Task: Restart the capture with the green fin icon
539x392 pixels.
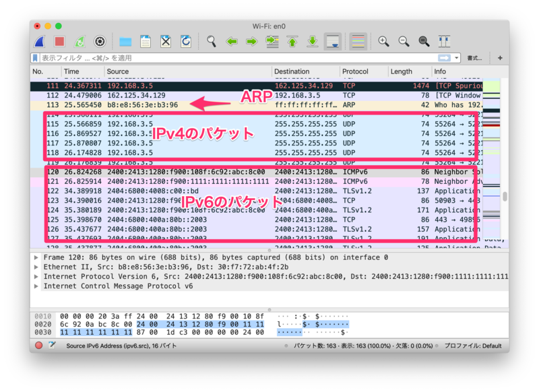Action: (80, 42)
